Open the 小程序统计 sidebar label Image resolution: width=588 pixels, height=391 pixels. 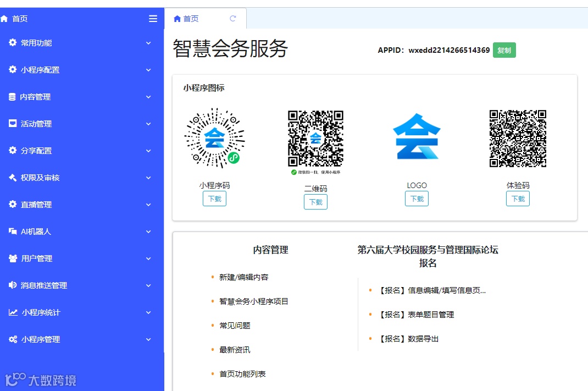41,312
